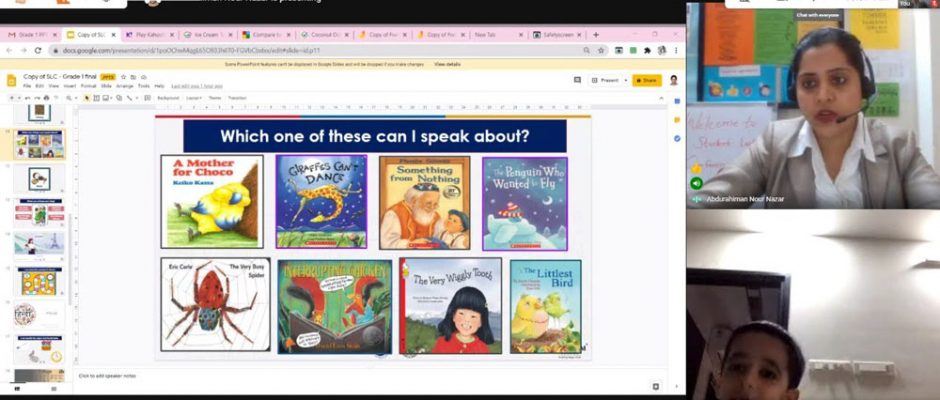
Task: Open the currently highlighted slide thumbnail
Action: 40,144
